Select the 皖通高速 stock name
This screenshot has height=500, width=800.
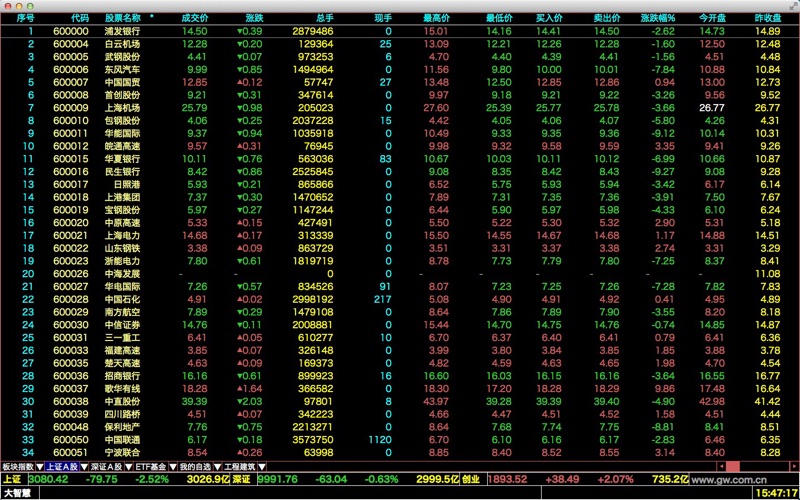point(122,146)
